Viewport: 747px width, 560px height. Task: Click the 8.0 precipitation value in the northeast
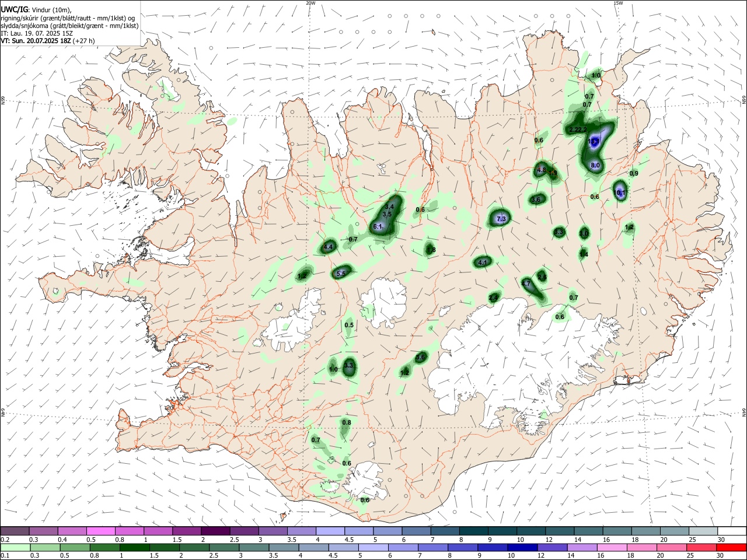point(595,166)
